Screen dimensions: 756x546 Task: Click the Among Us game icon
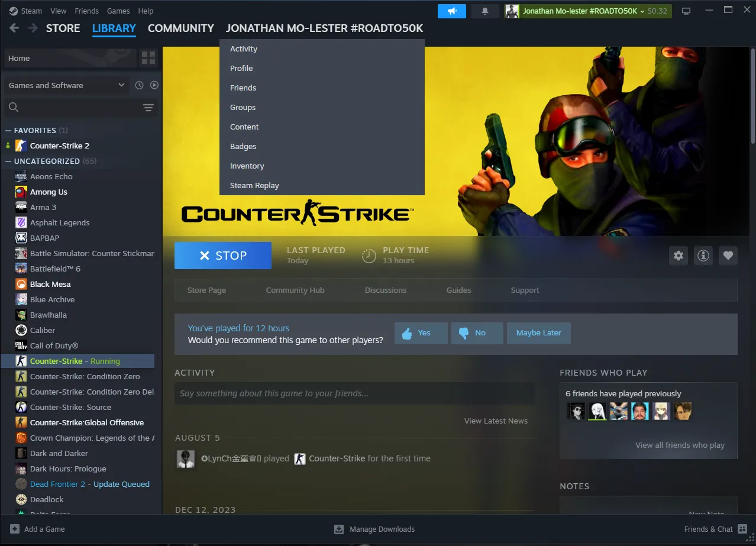tap(21, 192)
